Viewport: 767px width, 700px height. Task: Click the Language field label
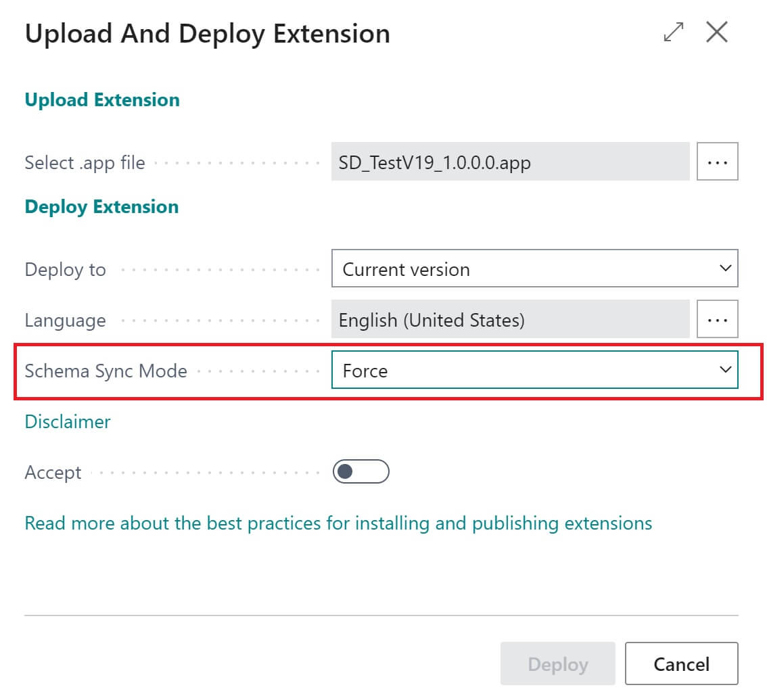click(65, 321)
